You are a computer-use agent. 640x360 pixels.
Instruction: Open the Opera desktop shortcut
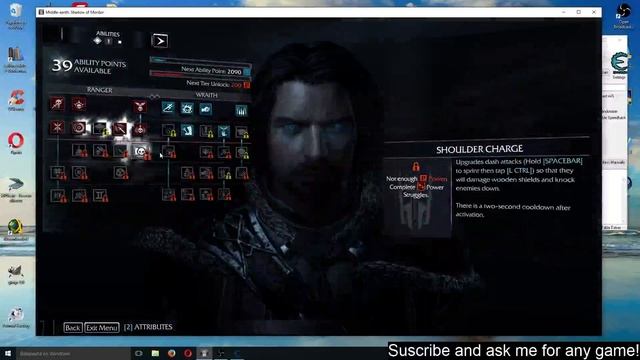click(x=16, y=143)
